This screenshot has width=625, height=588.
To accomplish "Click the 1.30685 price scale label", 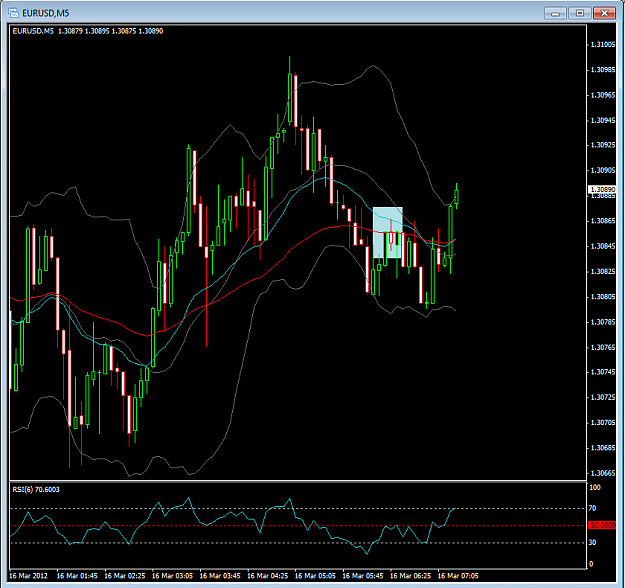I will pyautogui.click(x=603, y=448).
